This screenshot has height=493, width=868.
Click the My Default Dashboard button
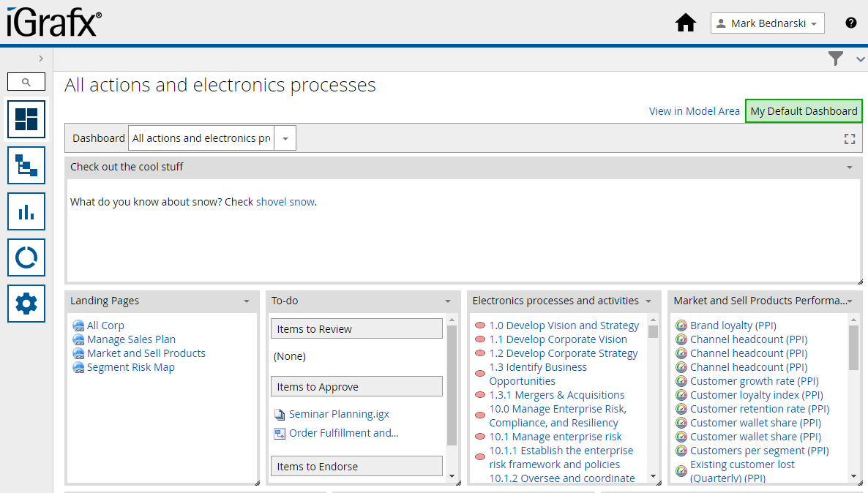click(804, 111)
